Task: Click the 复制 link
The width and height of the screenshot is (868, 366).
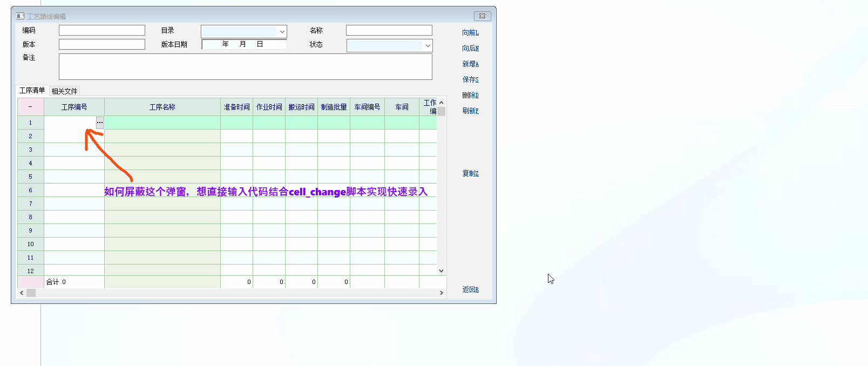Action: 470,173
